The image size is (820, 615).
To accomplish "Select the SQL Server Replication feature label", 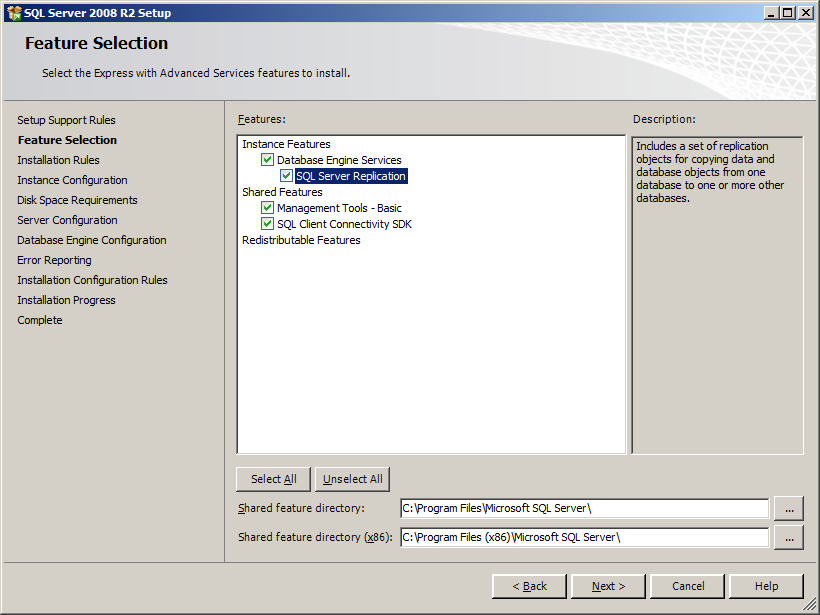I will click(x=351, y=176).
